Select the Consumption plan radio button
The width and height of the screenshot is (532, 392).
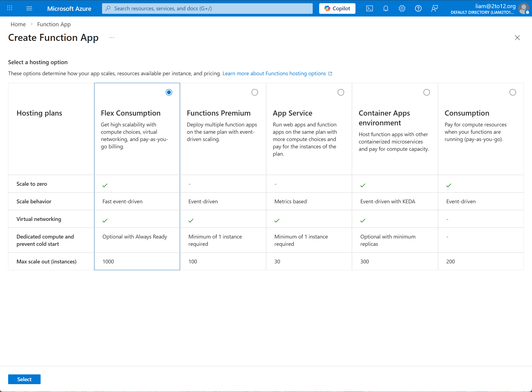coord(513,92)
